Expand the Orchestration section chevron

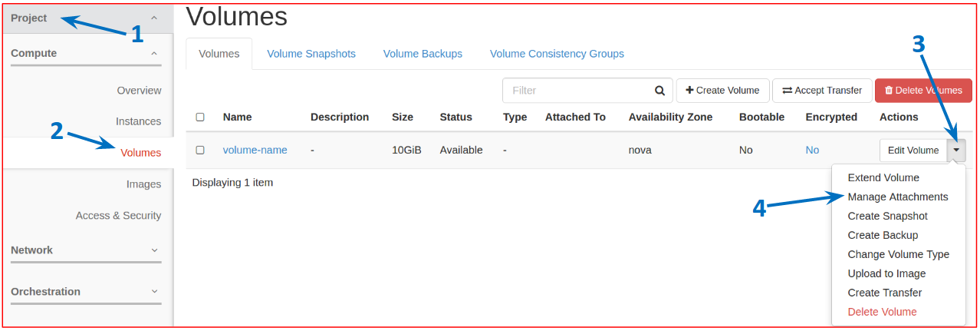[x=154, y=292]
